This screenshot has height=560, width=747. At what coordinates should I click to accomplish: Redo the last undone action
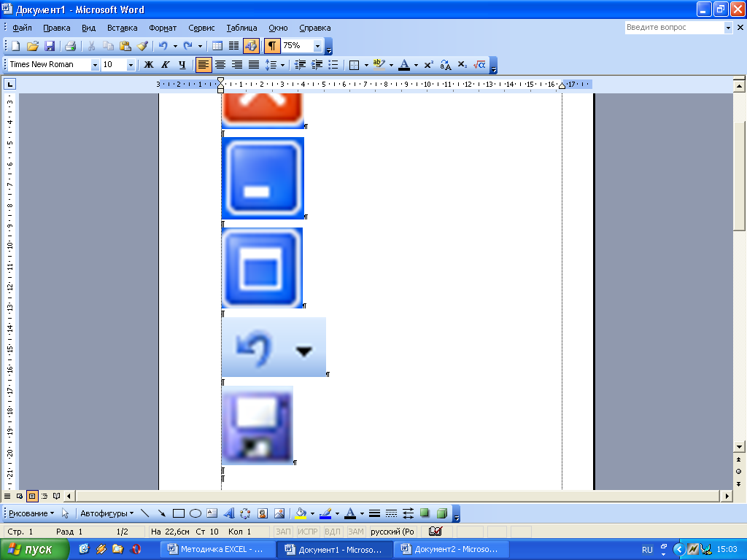click(188, 46)
